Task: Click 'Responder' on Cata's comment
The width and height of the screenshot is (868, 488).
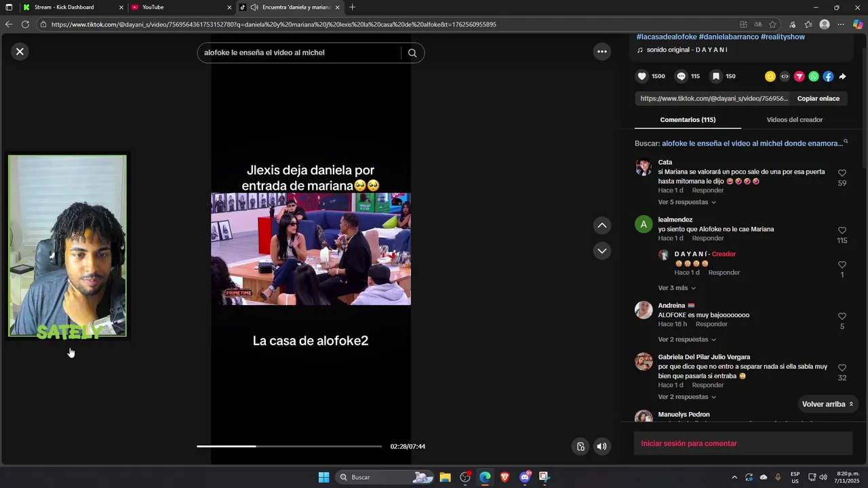Action: pyautogui.click(x=707, y=190)
